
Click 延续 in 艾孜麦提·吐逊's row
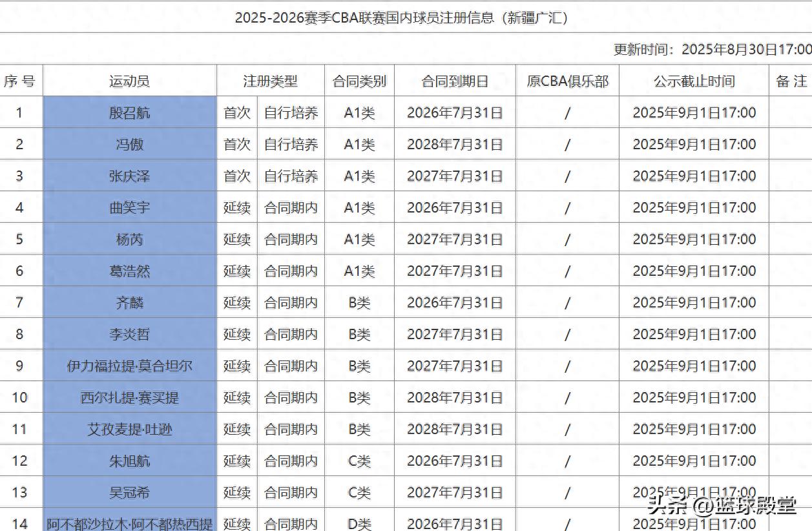coord(237,430)
